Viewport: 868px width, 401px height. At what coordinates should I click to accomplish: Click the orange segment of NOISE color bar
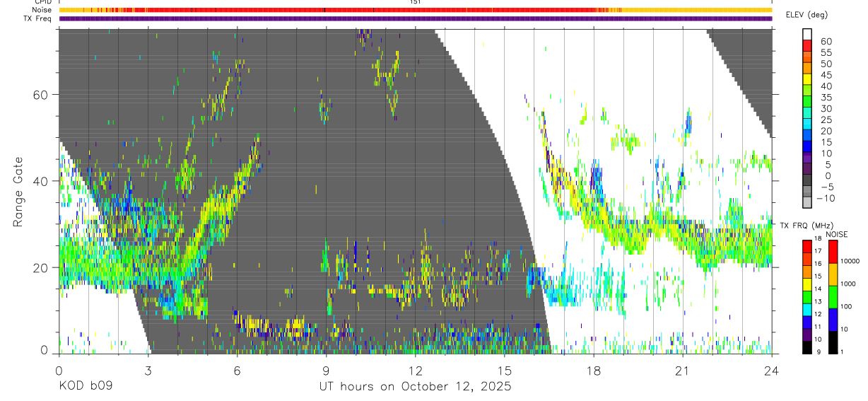pyautogui.click(x=833, y=274)
